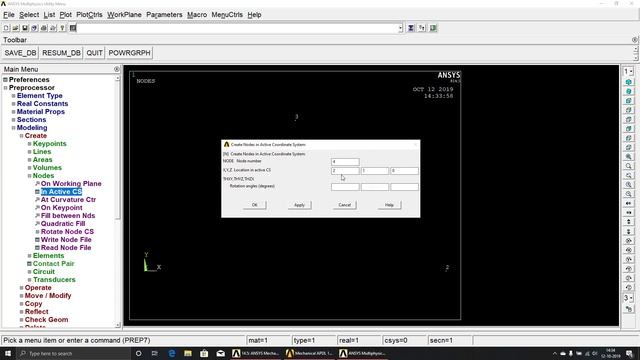Collapse the Nodes branch under Create
640x360 pixels.
[x=29, y=176]
